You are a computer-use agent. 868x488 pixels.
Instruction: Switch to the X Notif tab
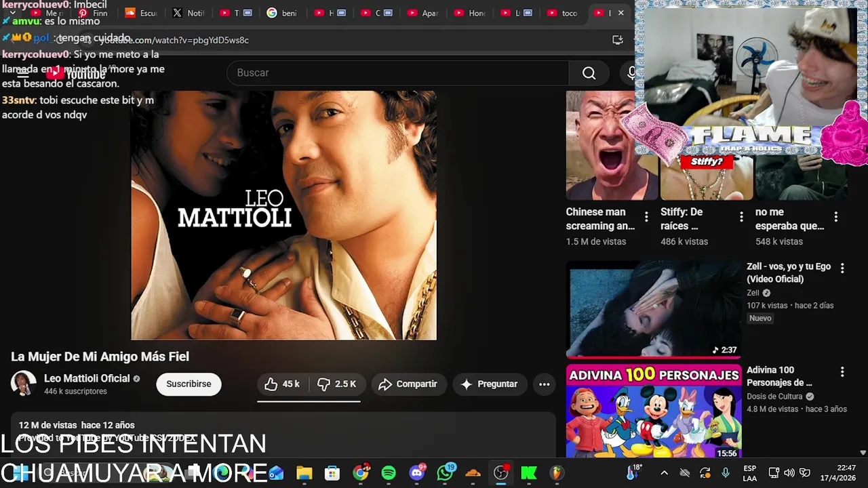pos(189,13)
